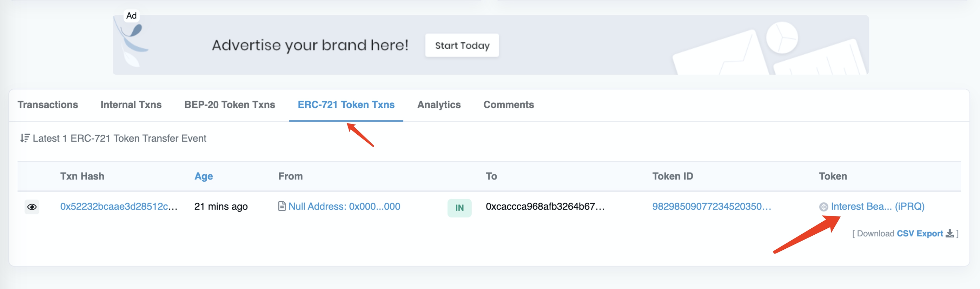Switch to the Internal Txns tab
Viewport: 980px width, 289px height.
click(x=131, y=105)
